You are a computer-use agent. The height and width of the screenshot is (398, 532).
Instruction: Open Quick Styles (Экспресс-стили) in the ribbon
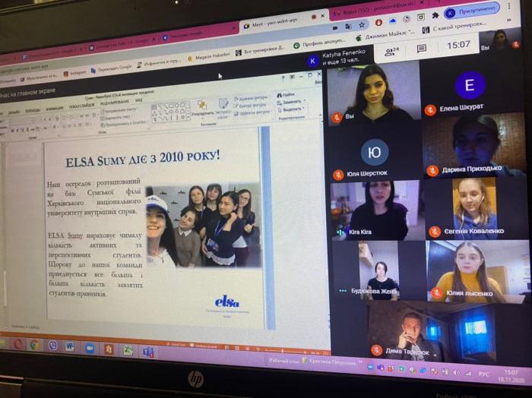224,107
